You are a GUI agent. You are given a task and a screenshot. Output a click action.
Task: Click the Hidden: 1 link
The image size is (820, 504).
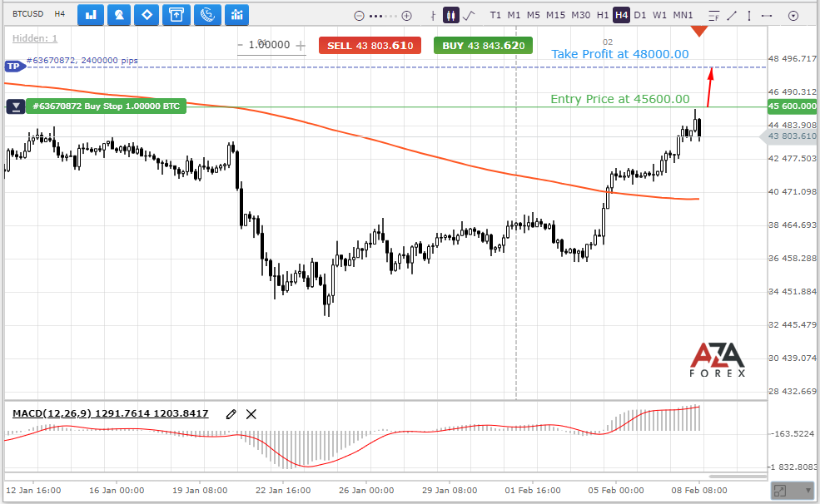pos(34,38)
